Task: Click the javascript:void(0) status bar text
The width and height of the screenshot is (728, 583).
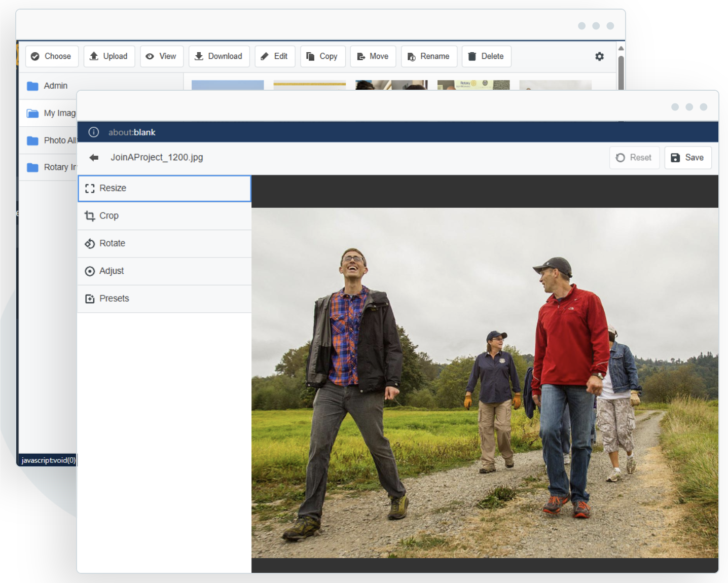Action: 48,460
